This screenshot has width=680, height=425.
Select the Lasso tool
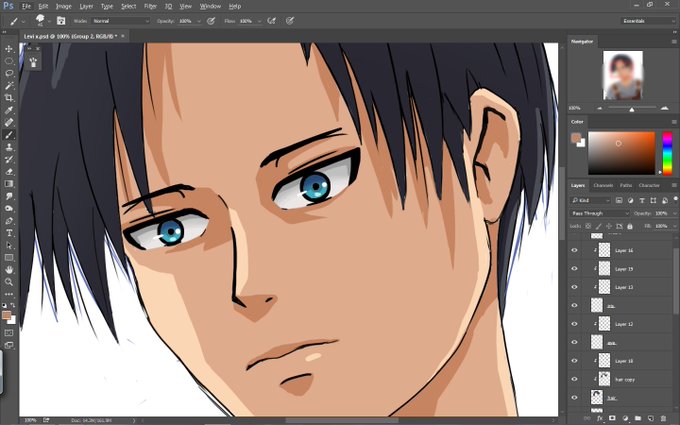pos(9,73)
